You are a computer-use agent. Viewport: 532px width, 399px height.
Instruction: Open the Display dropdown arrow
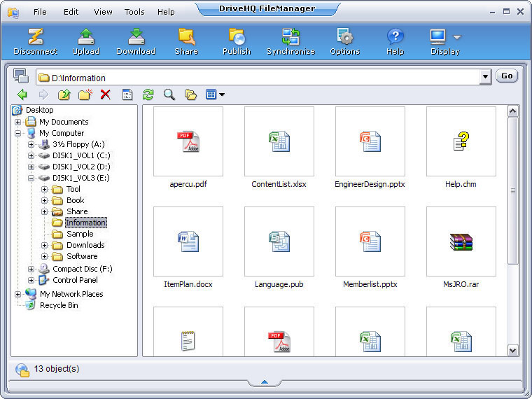tap(457, 37)
